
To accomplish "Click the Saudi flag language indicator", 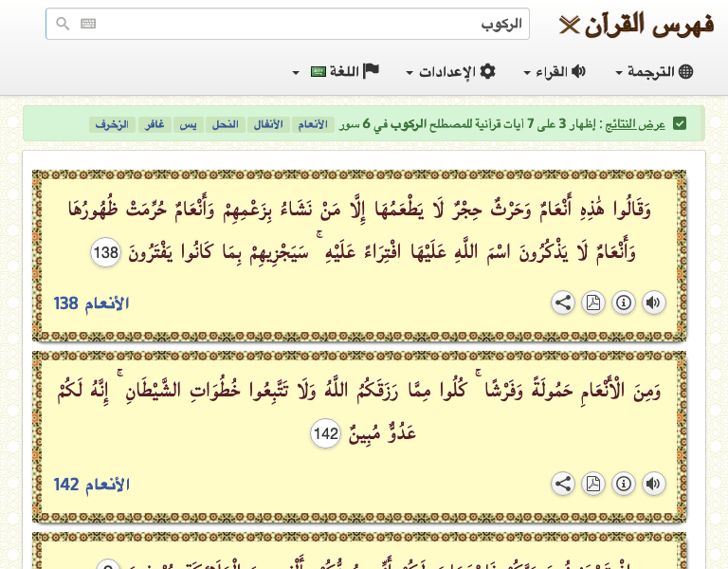I will click(x=318, y=72).
